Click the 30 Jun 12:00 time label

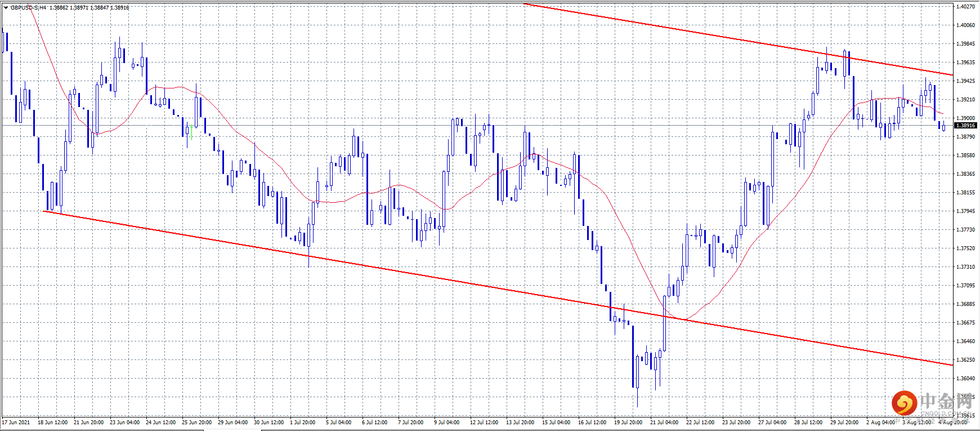tap(269, 423)
